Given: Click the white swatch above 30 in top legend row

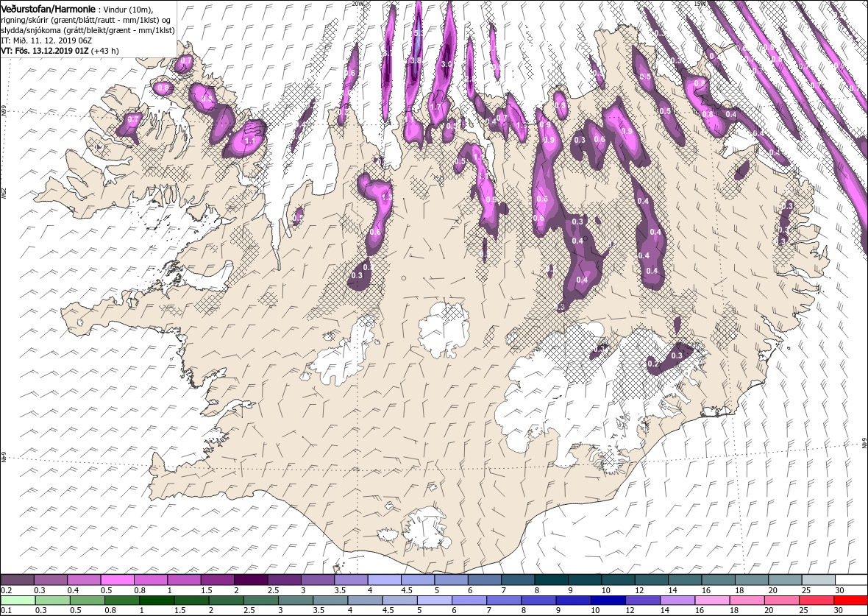Looking at the screenshot, I should click(851, 579).
